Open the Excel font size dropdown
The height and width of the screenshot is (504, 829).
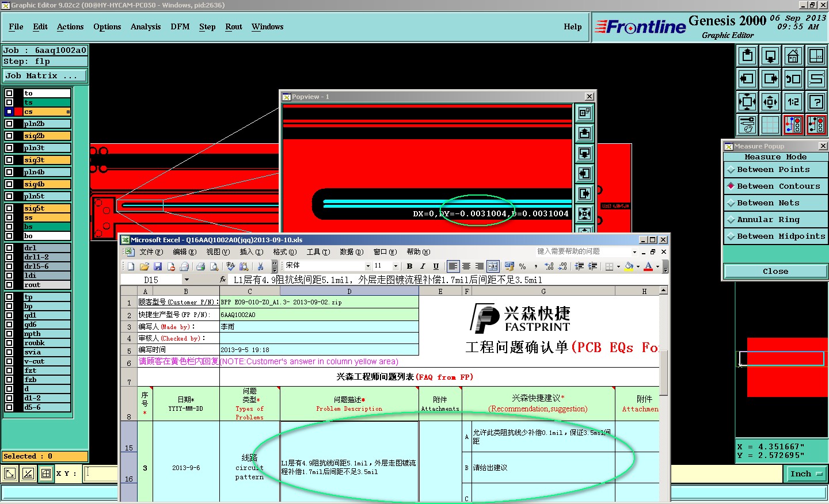[396, 266]
